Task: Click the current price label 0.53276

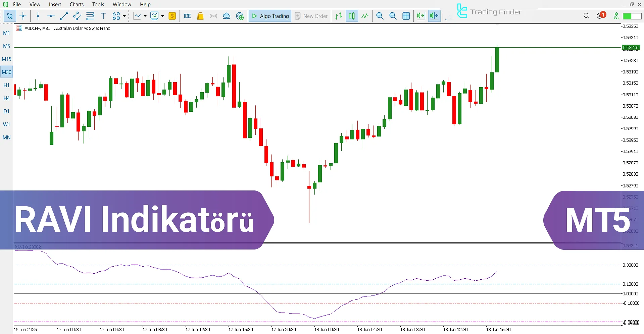Action: coord(631,48)
